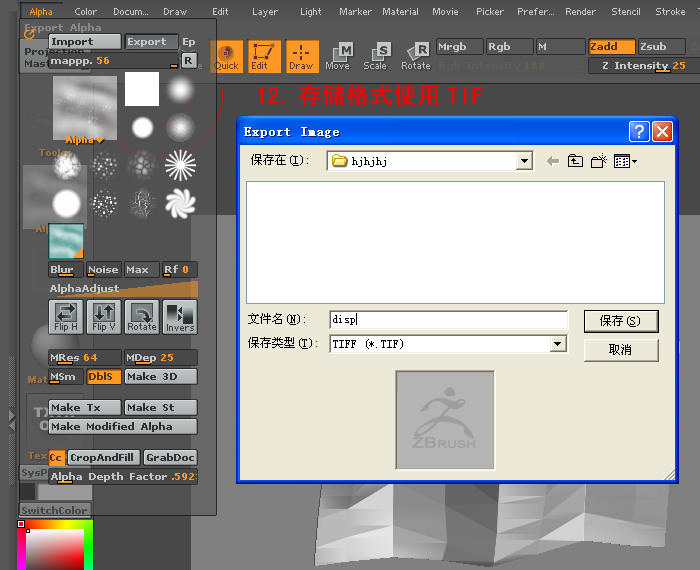
Task: Click Make 3D button
Action: (161, 376)
